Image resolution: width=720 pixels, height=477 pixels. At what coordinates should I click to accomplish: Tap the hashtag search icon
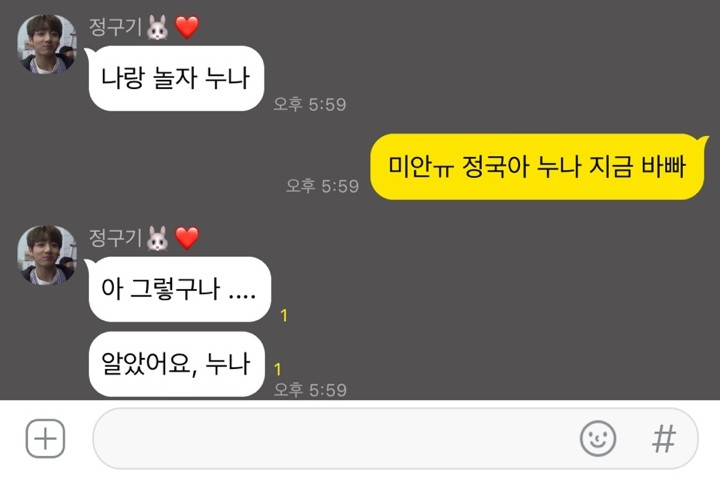(664, 439)
